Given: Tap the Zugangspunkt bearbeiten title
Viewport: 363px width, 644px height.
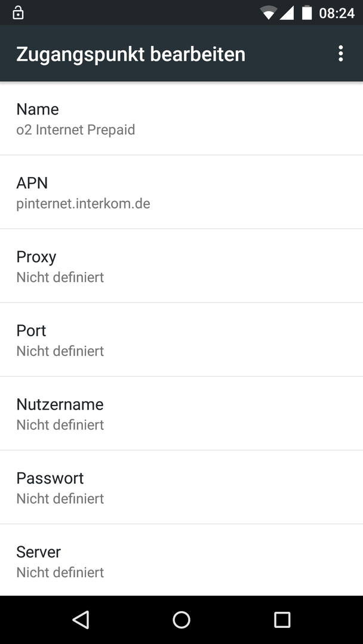Looking at the screenshot, I should pos(131,55).
